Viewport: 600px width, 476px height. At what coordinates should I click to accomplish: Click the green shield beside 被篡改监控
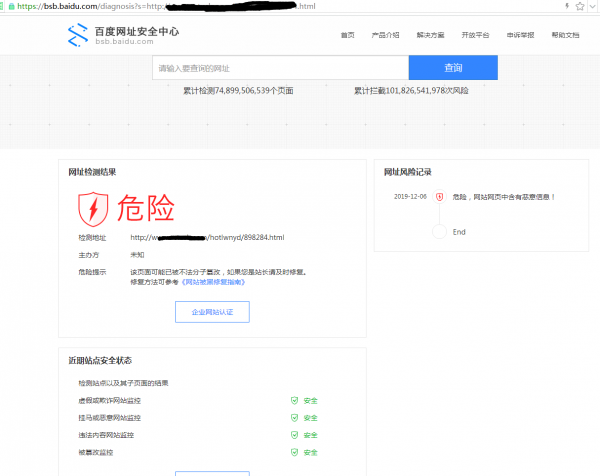pyautogui.click(x=294, y=452)
